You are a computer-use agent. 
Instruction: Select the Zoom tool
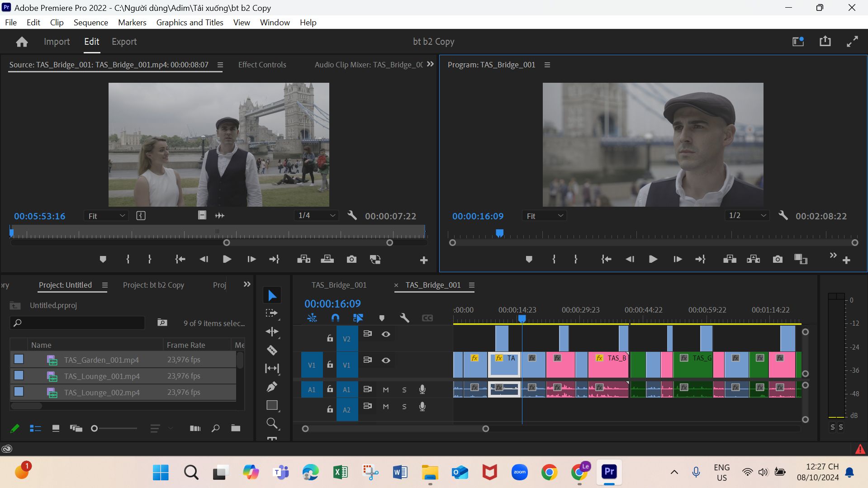coord(272,423)
